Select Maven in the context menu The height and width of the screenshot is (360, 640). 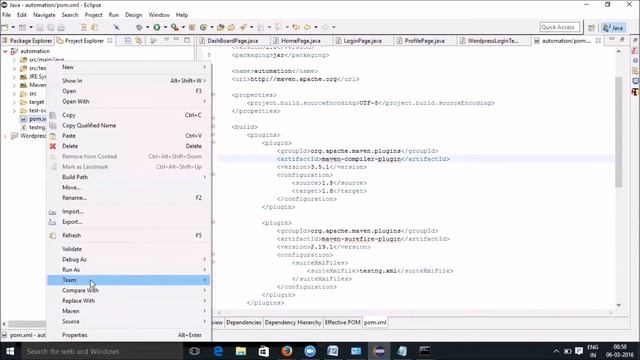point(129,311)
